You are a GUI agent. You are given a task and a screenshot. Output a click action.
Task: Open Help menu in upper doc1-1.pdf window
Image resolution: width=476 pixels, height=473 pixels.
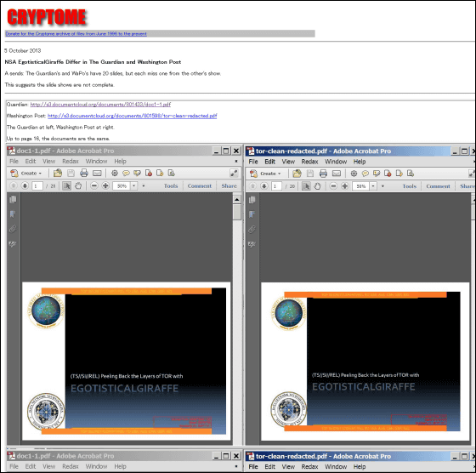pyautogui.click(x=120, y=161)
